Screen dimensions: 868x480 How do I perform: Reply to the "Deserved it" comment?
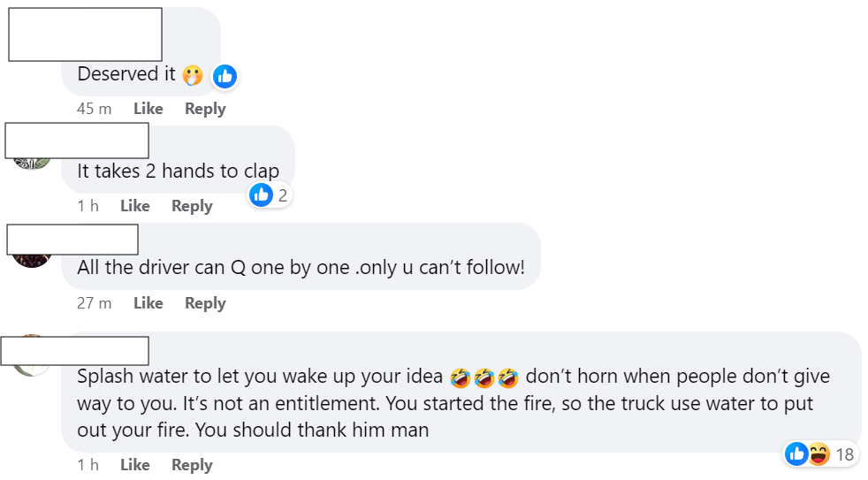[x=205, y=109]
